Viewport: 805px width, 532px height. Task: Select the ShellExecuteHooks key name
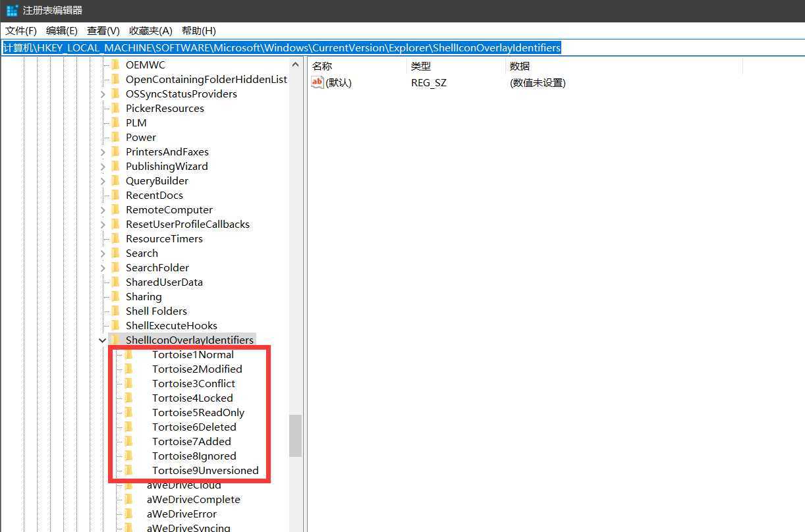click(171, 325)
